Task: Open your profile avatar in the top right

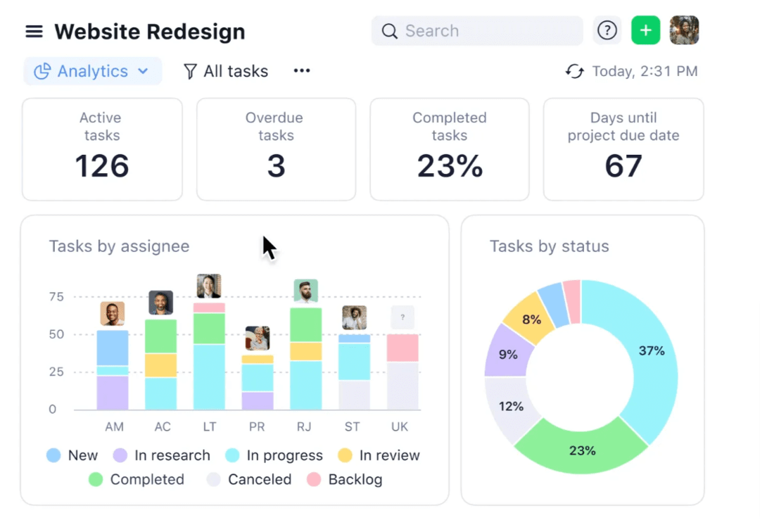Action: (x=683, y=30)
